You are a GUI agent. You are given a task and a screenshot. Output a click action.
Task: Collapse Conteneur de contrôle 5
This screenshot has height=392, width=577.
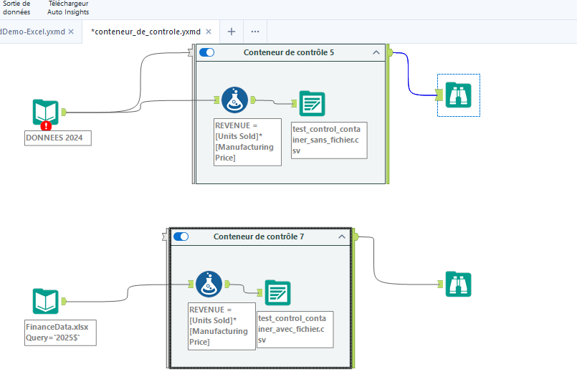pos(376,52)
